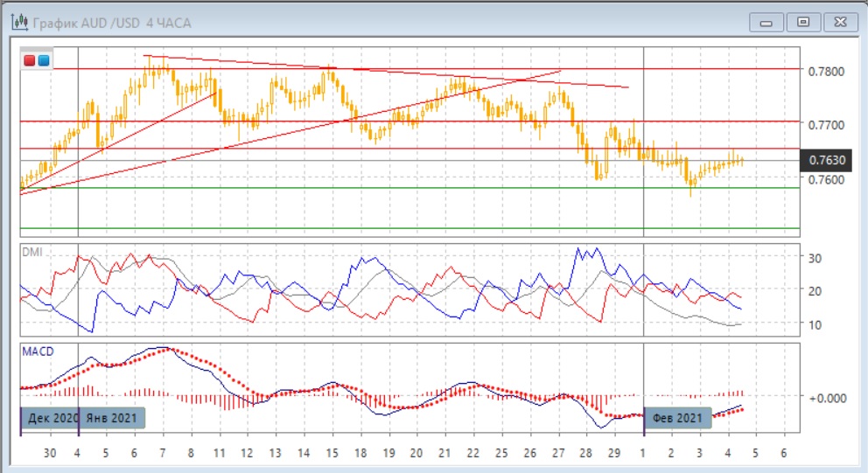Select the DMI indicator label
Viewport: 868px width, 473px height.
pyautogui.click(x=32, y=252)
